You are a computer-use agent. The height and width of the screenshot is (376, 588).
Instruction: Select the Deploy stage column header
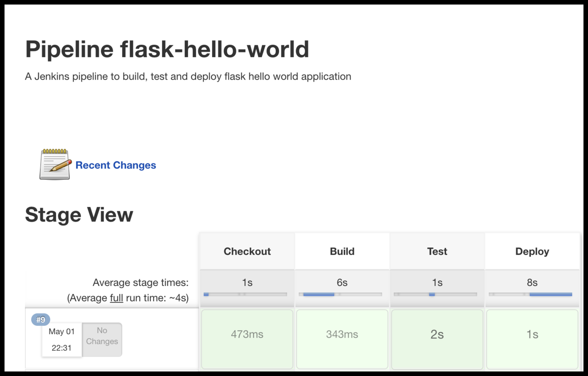coord(532,252)
